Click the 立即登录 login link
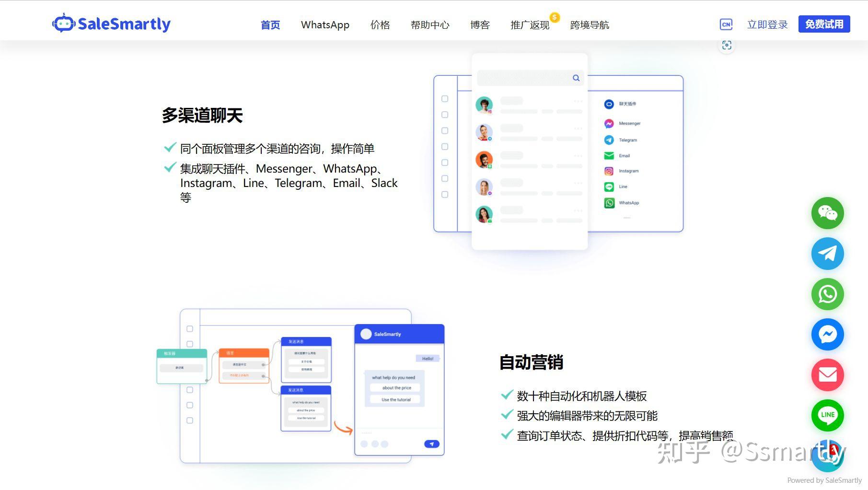 tap(767, 24)
